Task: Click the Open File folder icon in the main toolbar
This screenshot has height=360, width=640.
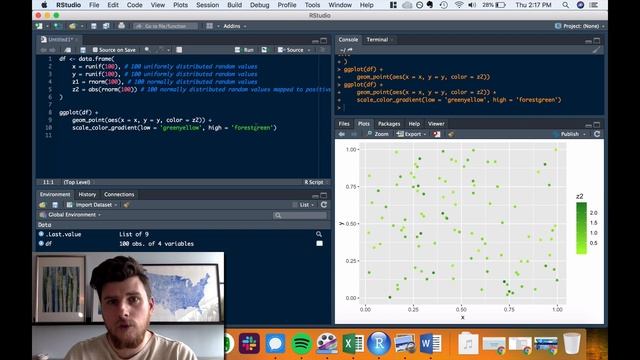Action: pos(72,26)
